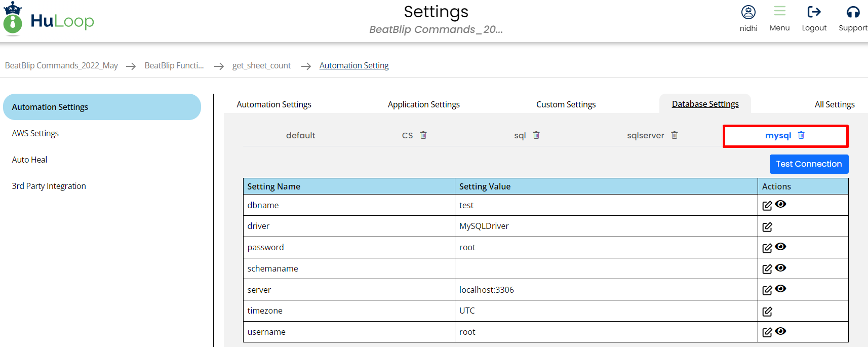The height and width of the screenshot is (347, 868).
Task: Toggle eye icon for server row
Action: (x=780, y=289)
